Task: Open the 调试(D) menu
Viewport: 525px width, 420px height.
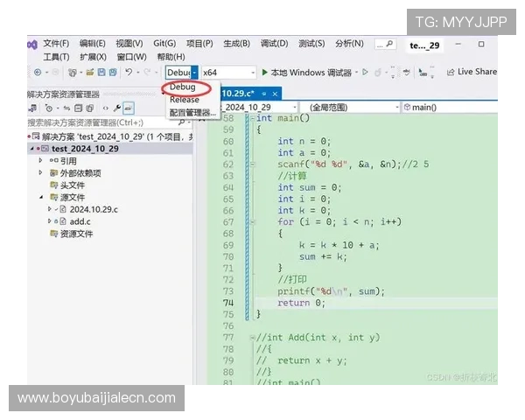Action: [274, 44]
